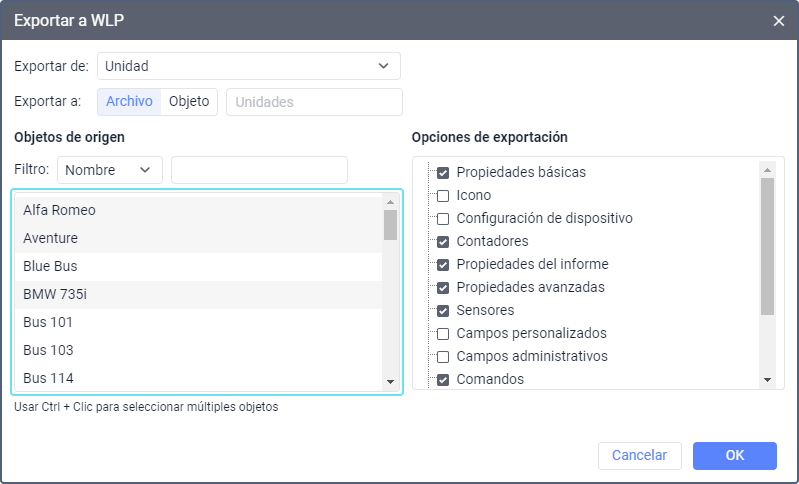The height and width of the screenshot is (484, 799).
Task: Check the Icono export option
Action: [443, 196]
